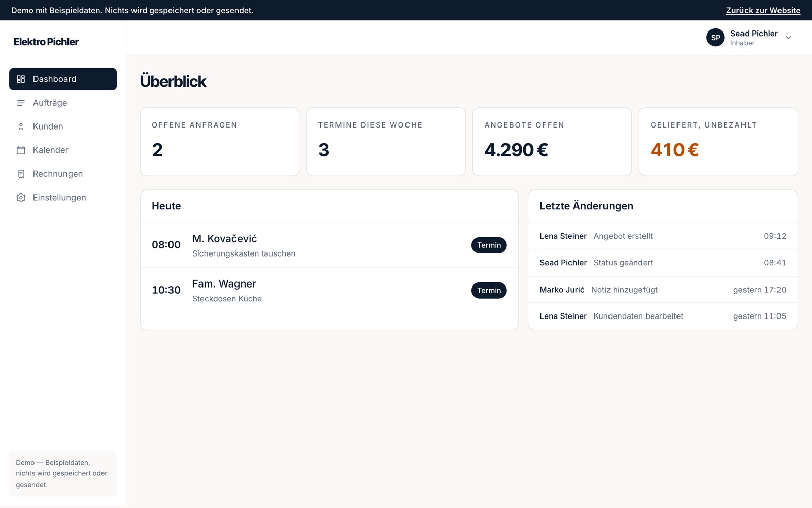
Task: Expand the Sead Pichler user menu chevron
Action: tap(788, 38)
